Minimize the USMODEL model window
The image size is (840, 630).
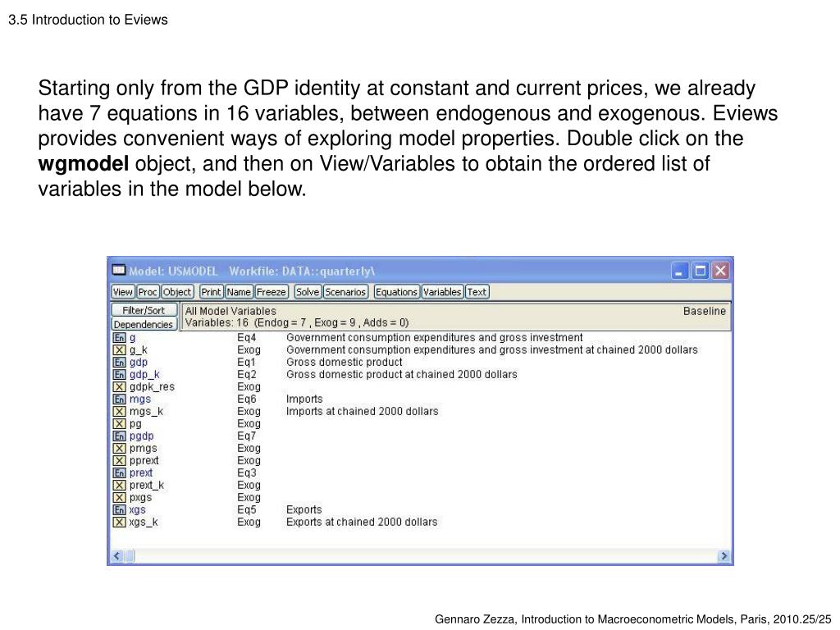tap(679, 271)
